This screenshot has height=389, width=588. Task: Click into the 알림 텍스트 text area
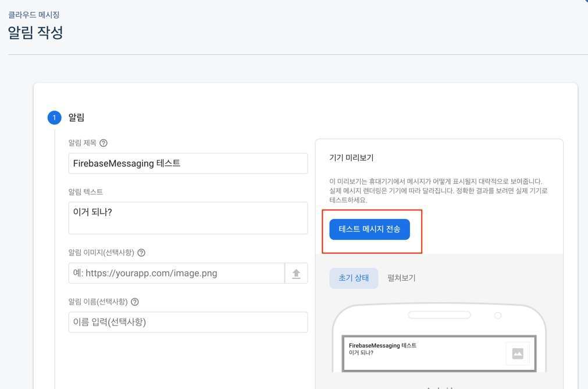pos(187,218)
